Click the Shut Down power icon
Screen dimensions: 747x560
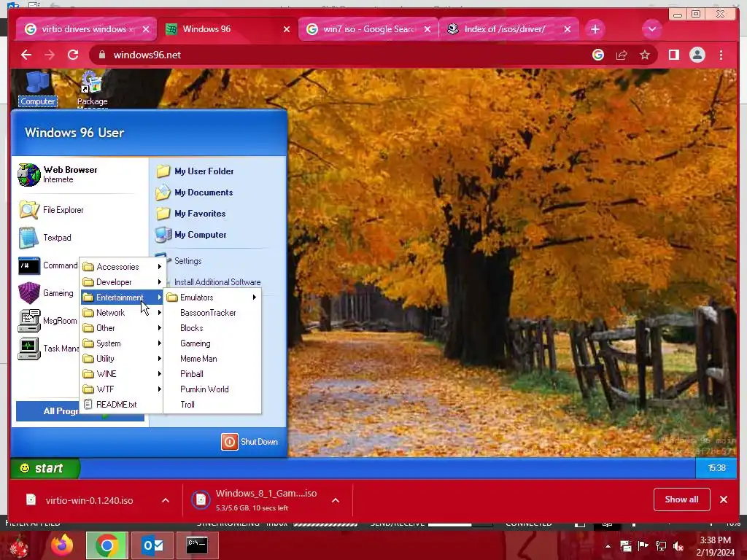pos(229,441)
